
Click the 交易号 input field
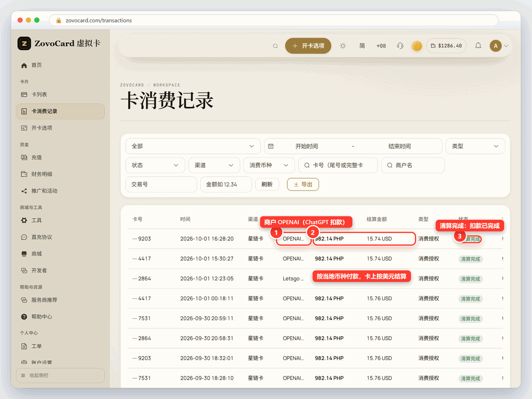(161, 184)
